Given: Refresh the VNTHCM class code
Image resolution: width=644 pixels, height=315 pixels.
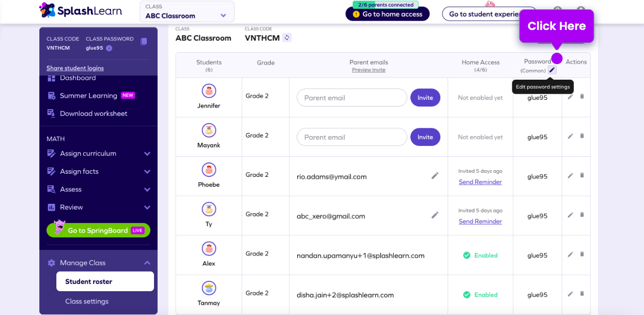Looking at the screenshot, I should [287, 38].
